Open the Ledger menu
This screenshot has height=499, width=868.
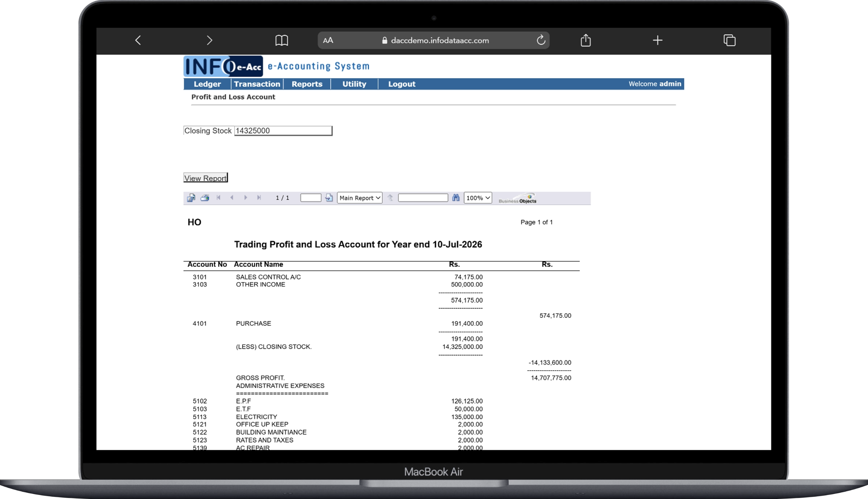207,84
